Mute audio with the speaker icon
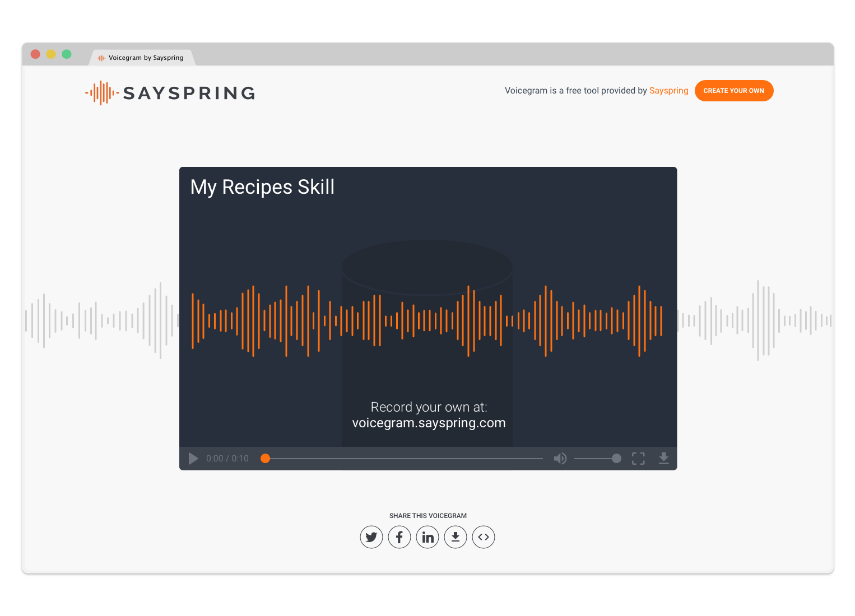Image resolution: width=855 pixels, height=616 pixels. click(x=560, y=459)
